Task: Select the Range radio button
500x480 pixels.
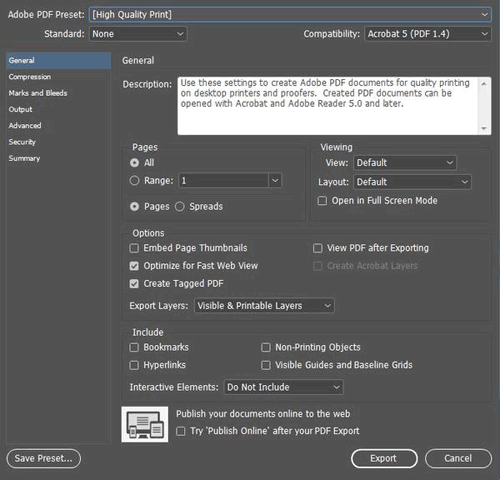Action: 134,181
